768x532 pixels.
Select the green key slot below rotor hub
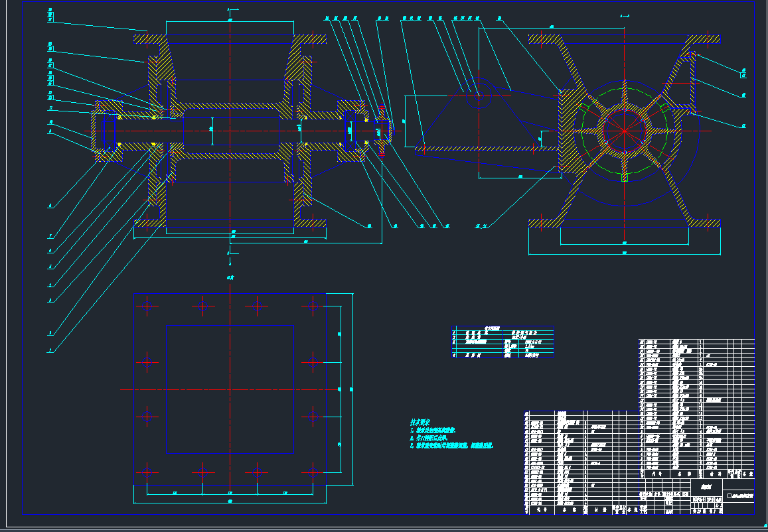point(624,177)
